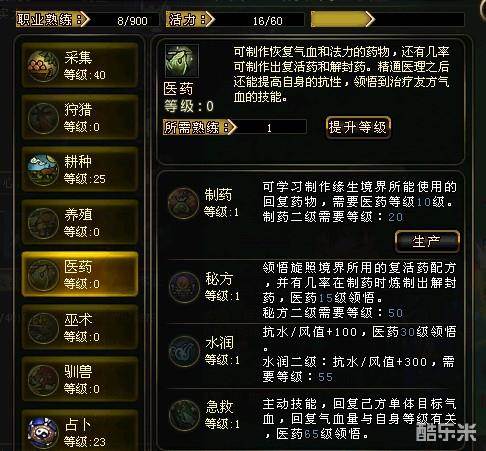Click the 生产 produce button

pos(427,241)
